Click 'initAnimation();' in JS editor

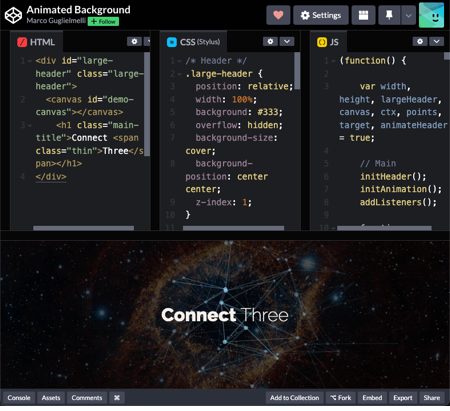pos(401,189)
